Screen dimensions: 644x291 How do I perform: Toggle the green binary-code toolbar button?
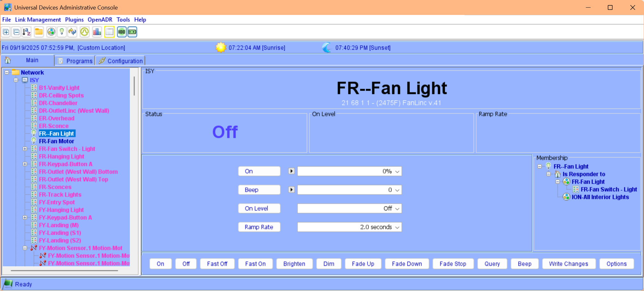(122, 32)
